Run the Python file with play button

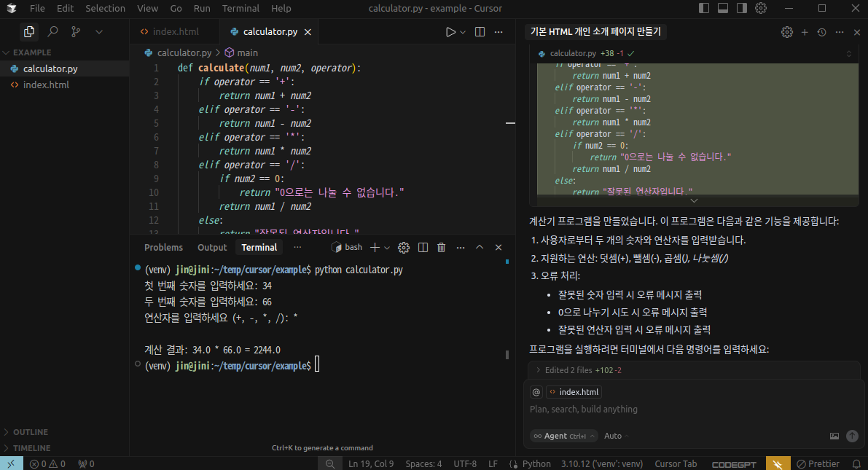click(450, 32)
